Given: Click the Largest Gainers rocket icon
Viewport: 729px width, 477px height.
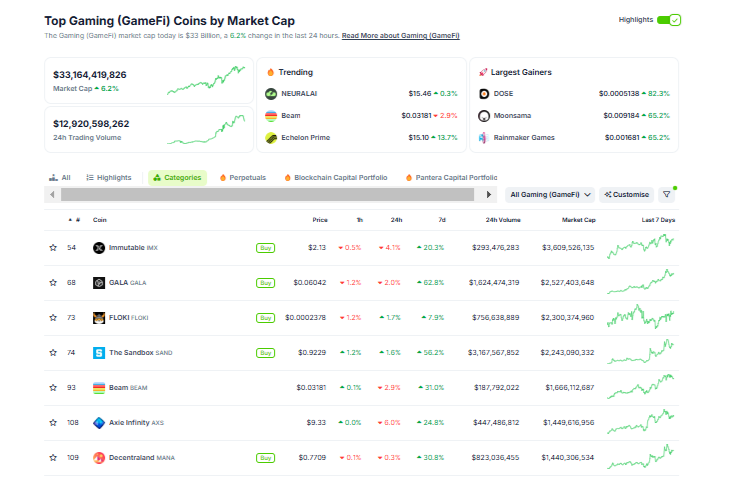Looking at the screenshot, I should click(x=483, y=72).
